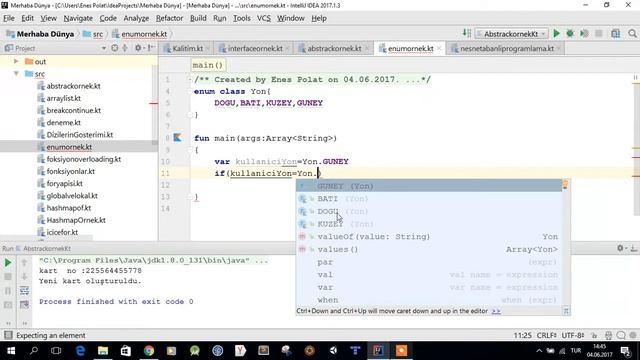
Task: Fold the enum class closing brace at line 6
Action: [x=190, y=115]
